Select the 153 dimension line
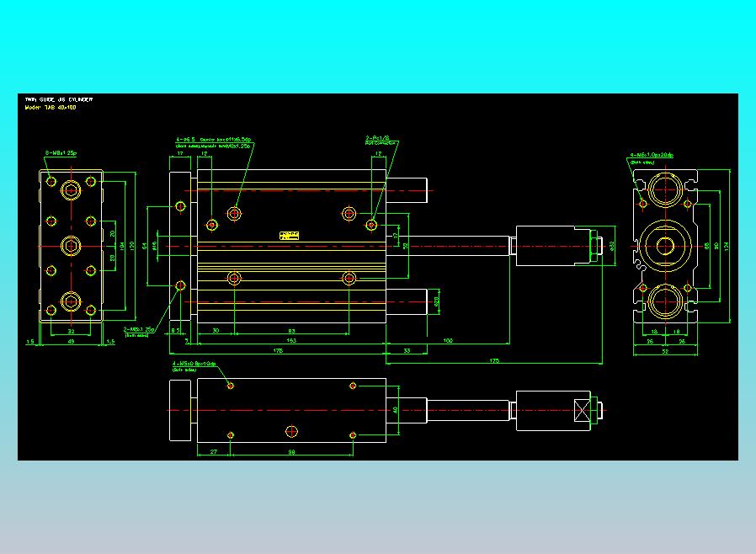This screenshot has width=756, height=554. pyautogui.click(x=290, y=340)
